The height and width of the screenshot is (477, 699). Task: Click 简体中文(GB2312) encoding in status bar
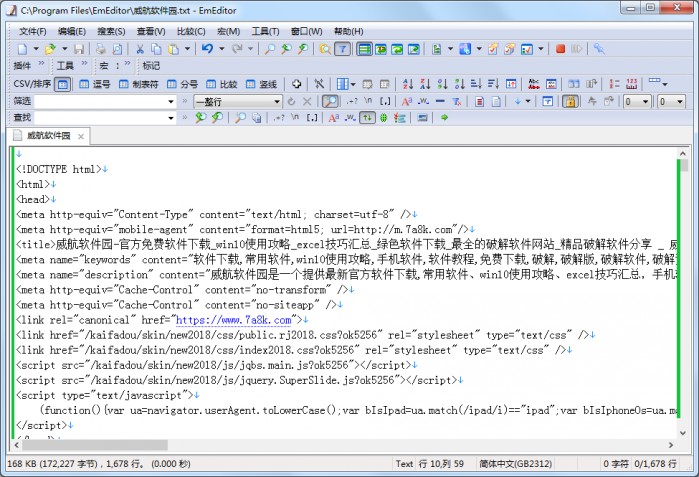point(515,464)
